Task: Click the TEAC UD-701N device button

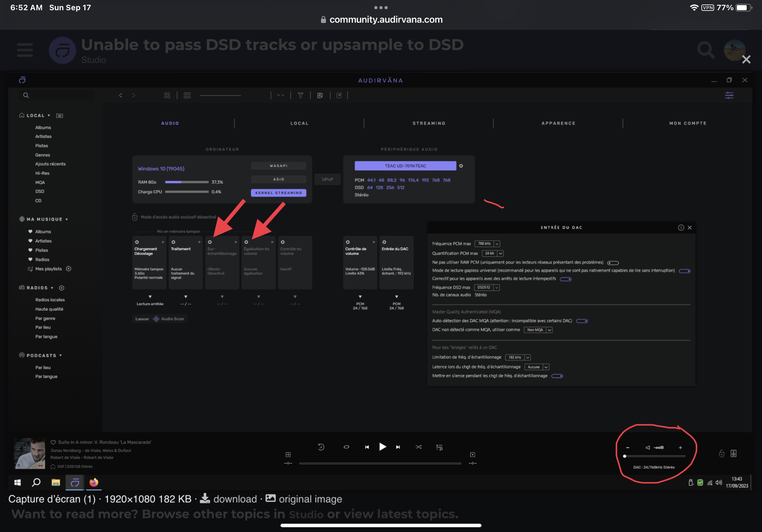Action: tap(405, 166)
